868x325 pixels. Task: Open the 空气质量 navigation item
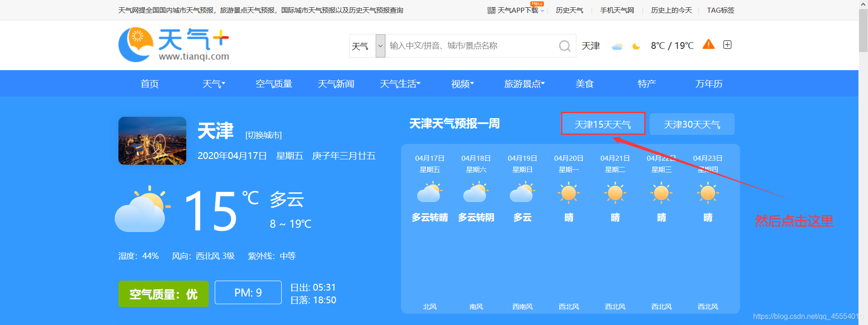point(274,84)
